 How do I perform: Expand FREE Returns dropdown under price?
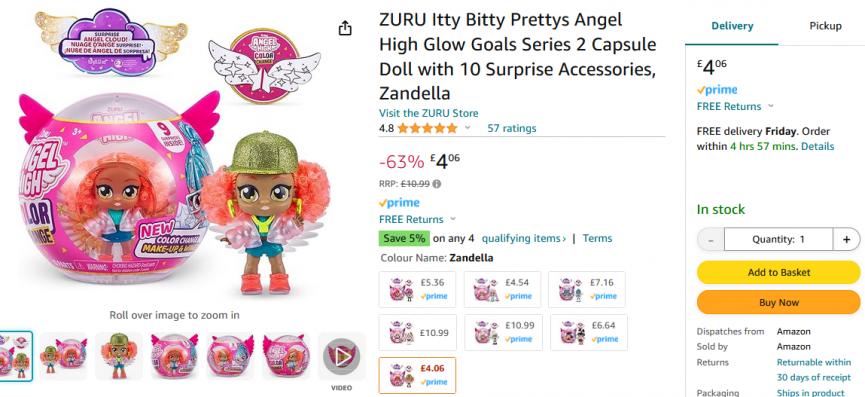pos(453,219)
